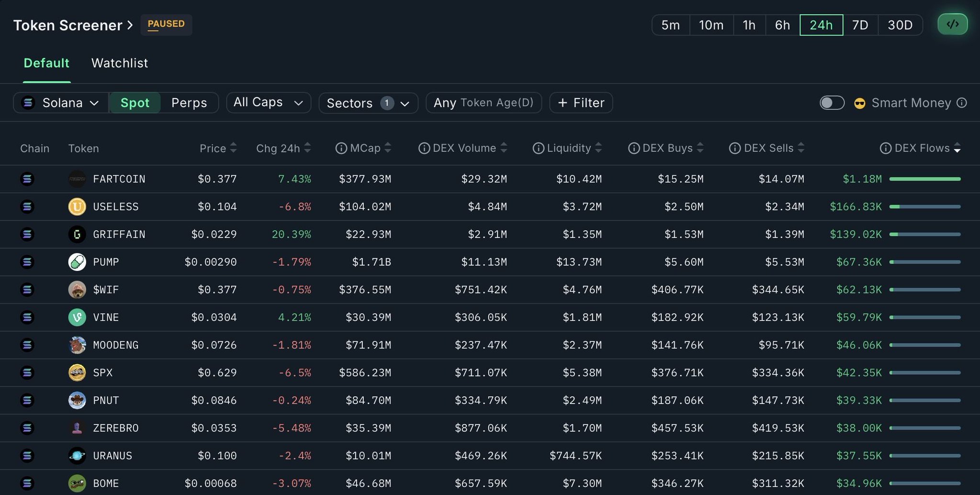Image resolution: width=980 pixels, height=495 pixels.
Task: Click the Liquidity column info icon
Action: tap(538, 148)
